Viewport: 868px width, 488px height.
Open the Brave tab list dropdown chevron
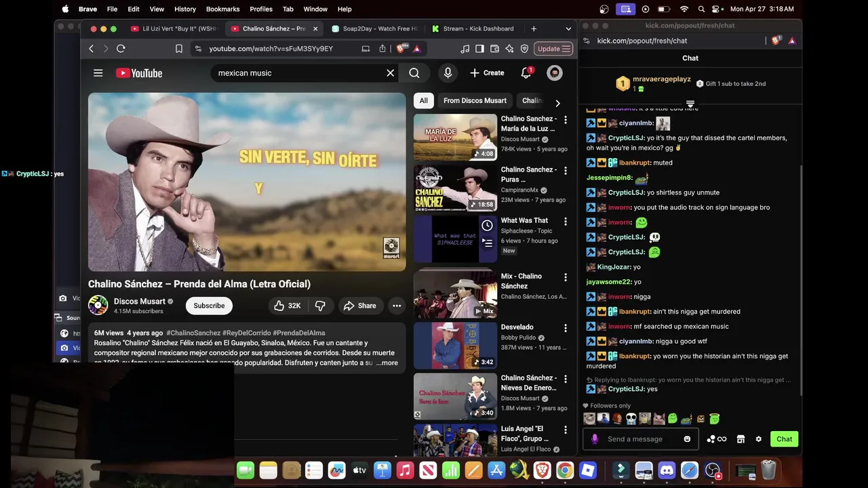click(x=568, y=28)
